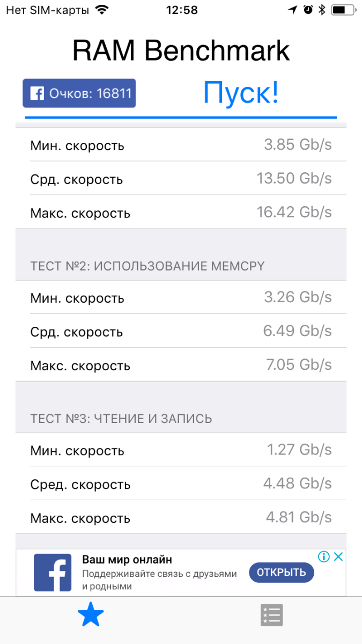Tap the alarm clock status icon
The height and width of the screenshot is (644, 362).
pos(308,10)
